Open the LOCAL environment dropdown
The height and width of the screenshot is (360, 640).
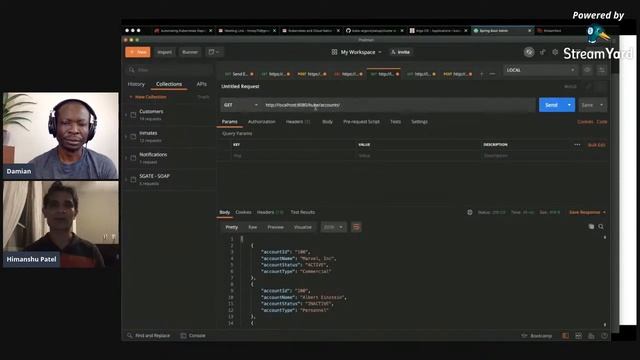click(x=540, y=70)
